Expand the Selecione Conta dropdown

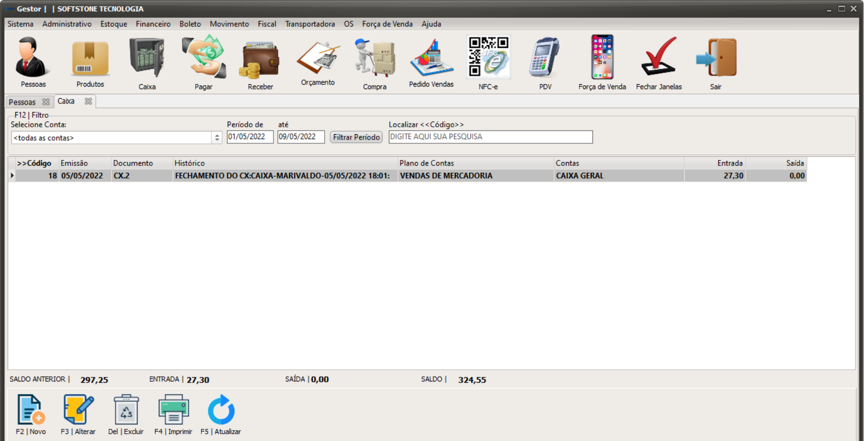point(217,138)
